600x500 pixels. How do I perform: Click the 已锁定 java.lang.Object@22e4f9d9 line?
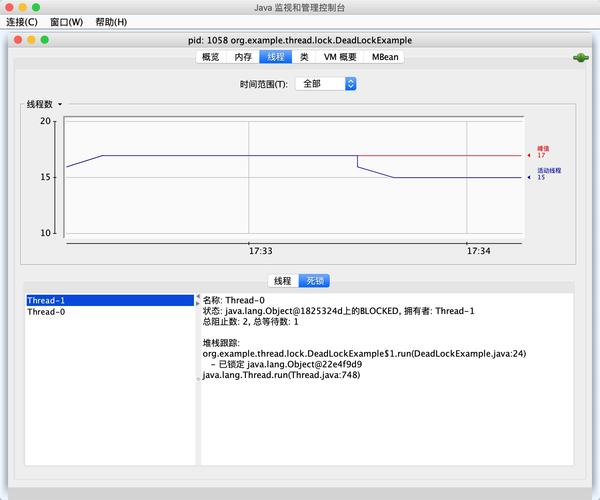[286, 364]
